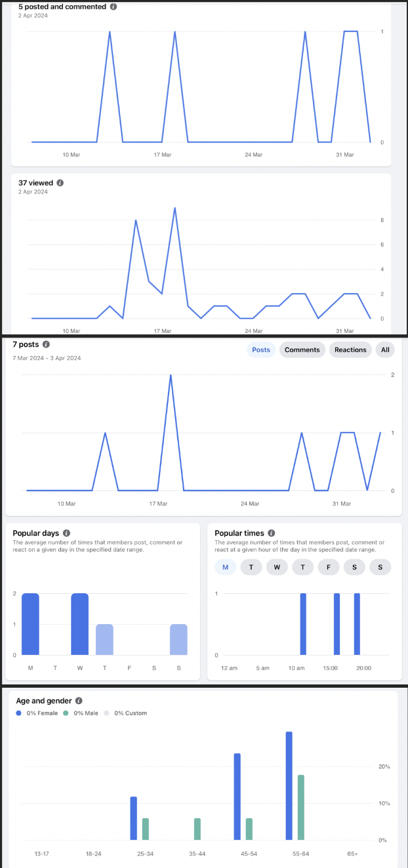Click the 10 am bar in Popular times
This screenshot has width=408, height=868.
303,624
